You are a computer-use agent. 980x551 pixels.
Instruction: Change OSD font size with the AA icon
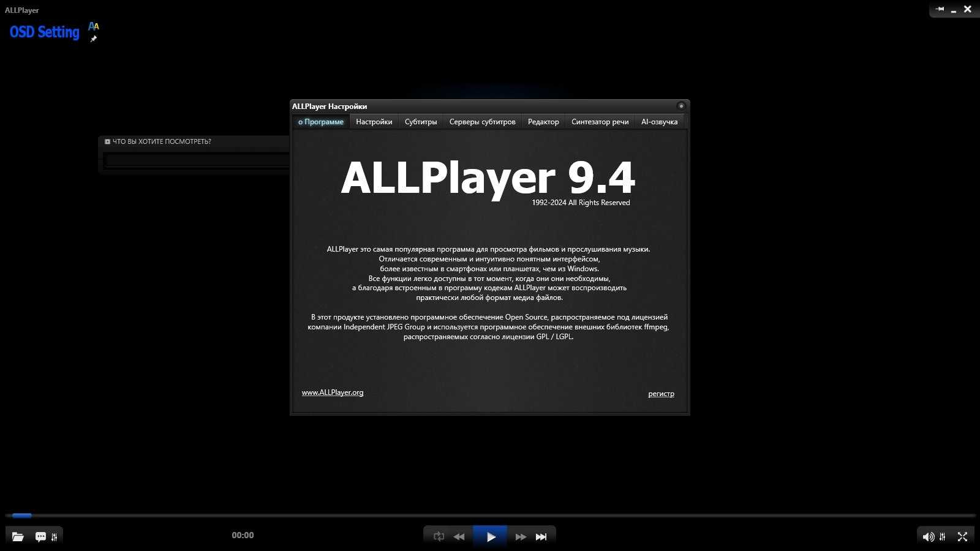(94, 26)
